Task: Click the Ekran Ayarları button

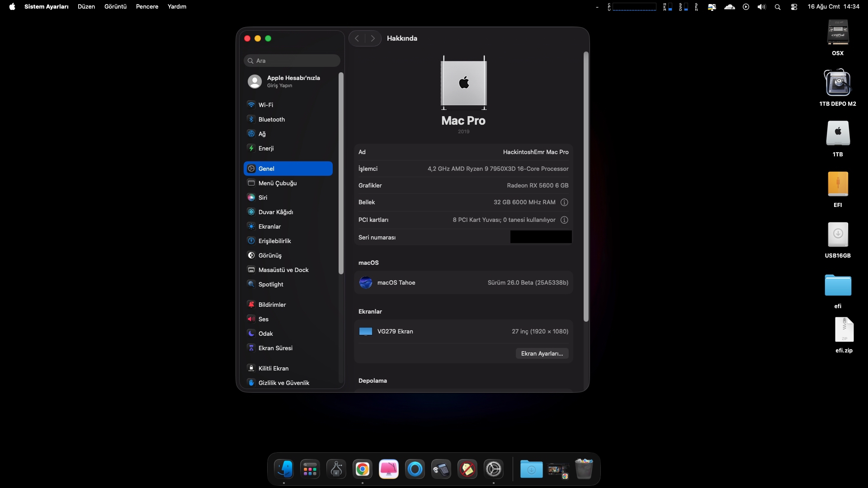Action: point(542,353)
